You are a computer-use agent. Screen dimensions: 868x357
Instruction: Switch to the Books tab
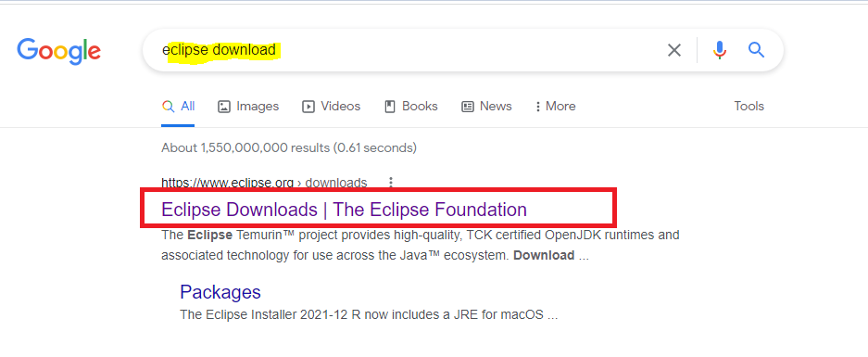click(410, 107)
